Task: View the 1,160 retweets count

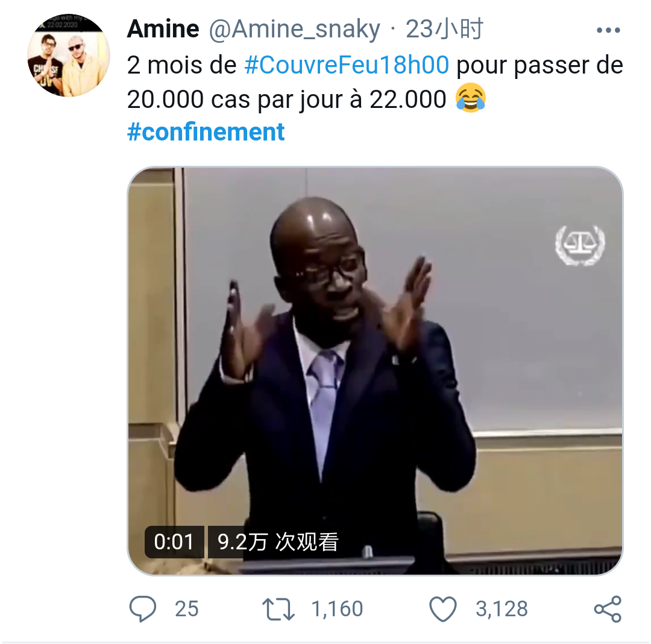Action: tap(337, 609)
